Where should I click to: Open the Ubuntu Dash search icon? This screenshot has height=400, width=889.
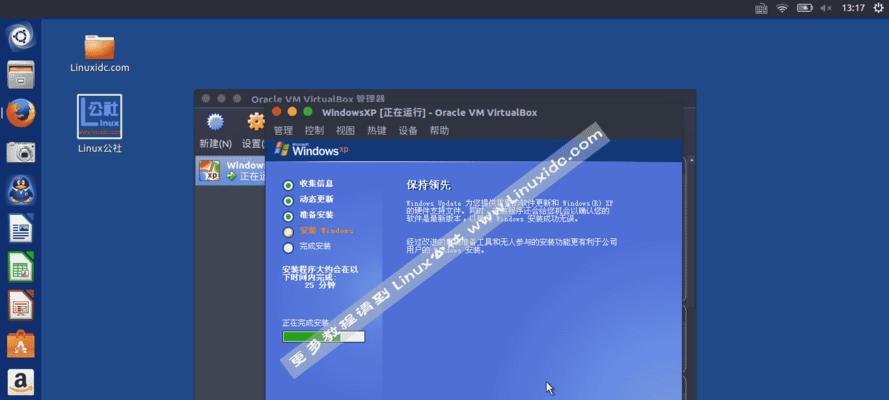coord(21,37)
